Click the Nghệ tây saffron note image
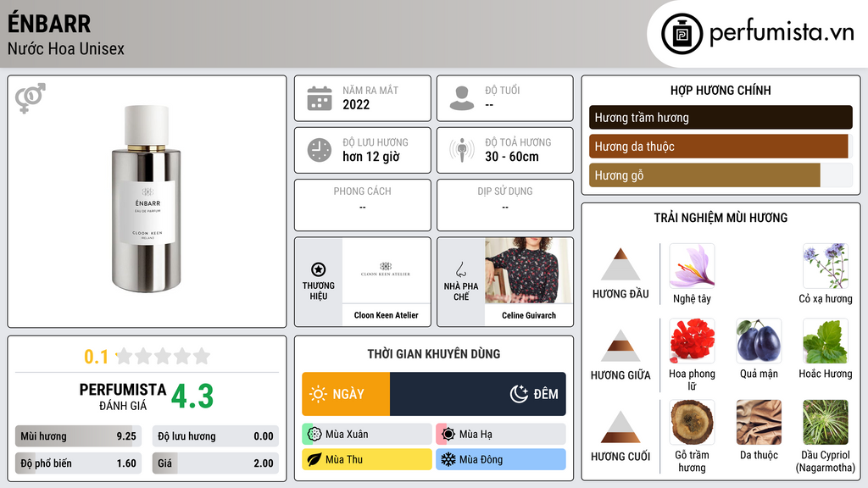 tap(692, 266)
